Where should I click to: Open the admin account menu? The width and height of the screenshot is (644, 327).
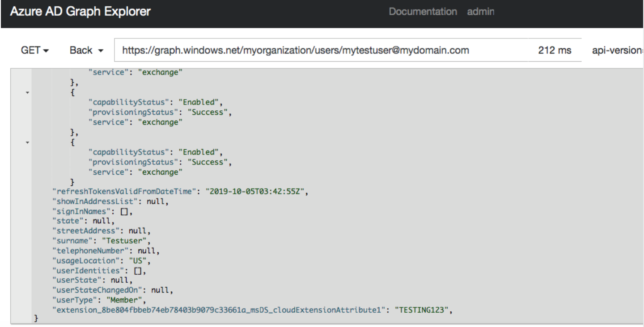click(x=480, y=12)
